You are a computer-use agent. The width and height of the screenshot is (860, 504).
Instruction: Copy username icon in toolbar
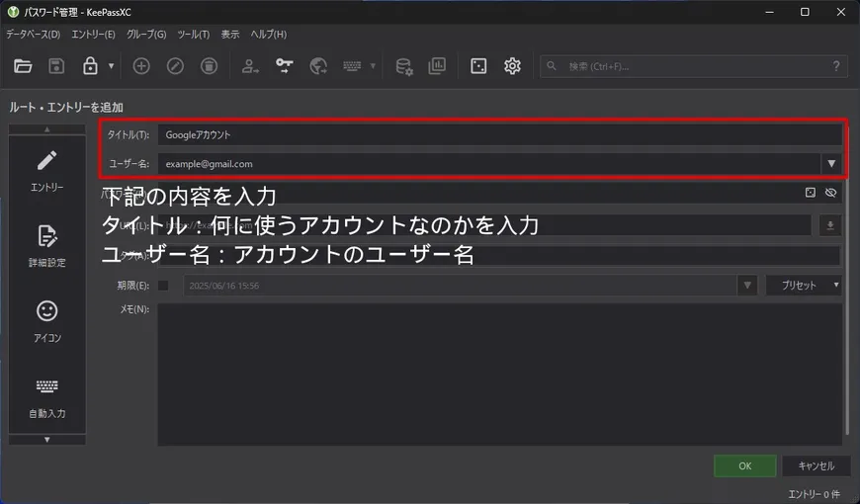[x=250, y=66]
